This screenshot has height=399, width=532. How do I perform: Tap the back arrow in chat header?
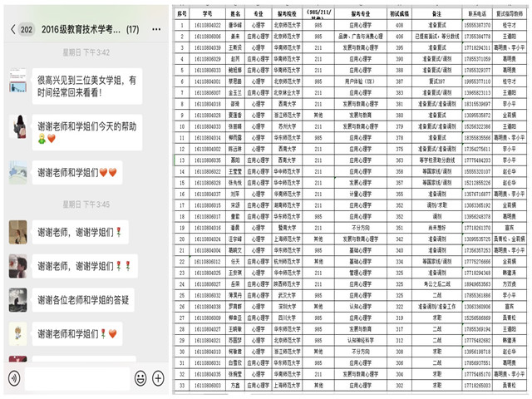[x=12, y=30]
